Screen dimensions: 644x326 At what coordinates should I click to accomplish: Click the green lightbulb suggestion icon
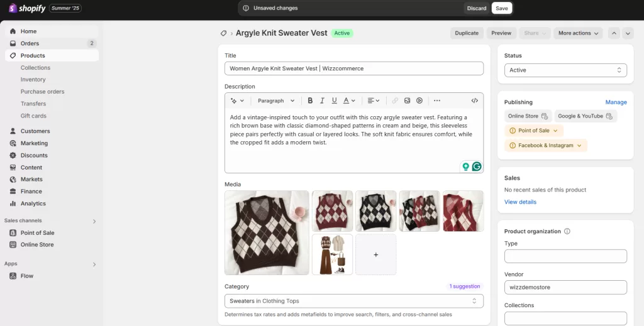pyautogui.click(x=466, y=166)
